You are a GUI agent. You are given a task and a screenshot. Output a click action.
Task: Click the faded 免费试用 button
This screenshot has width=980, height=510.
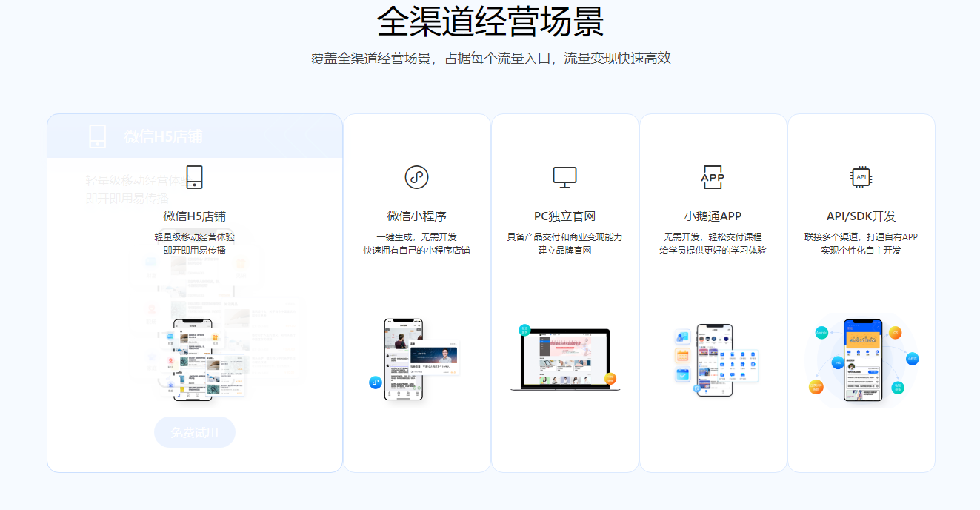coord(195,432)
